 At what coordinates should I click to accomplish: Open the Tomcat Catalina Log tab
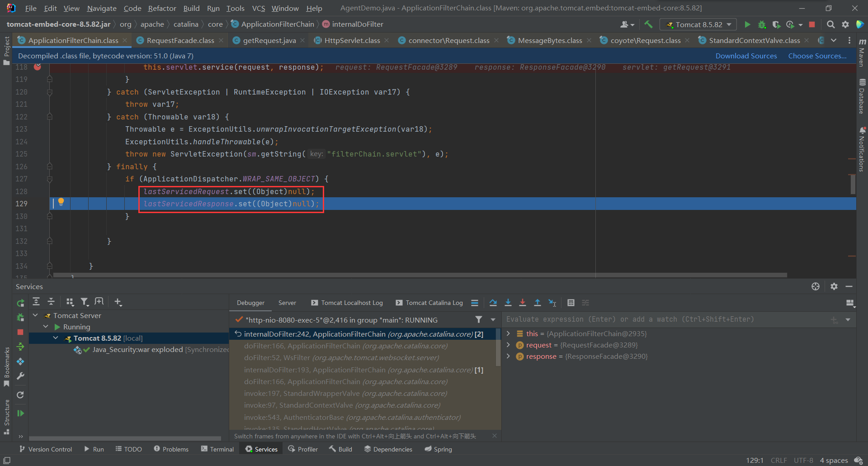tap(429, 303)
